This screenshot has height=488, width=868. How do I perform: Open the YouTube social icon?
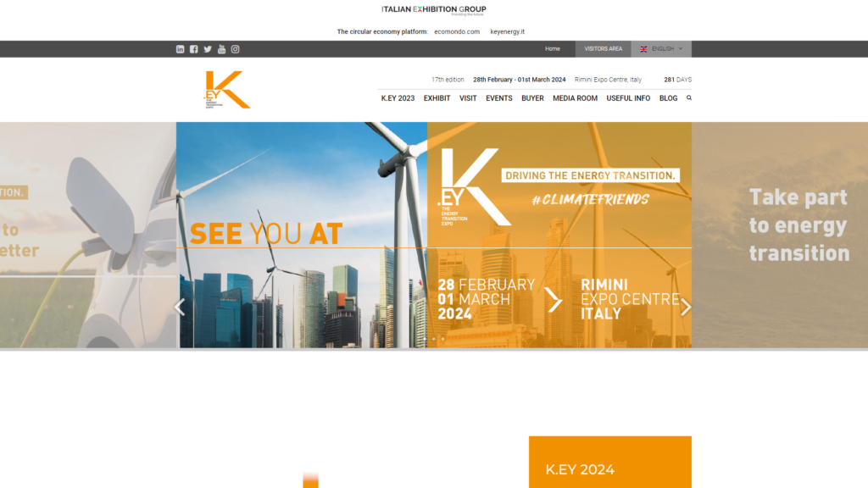221,49
